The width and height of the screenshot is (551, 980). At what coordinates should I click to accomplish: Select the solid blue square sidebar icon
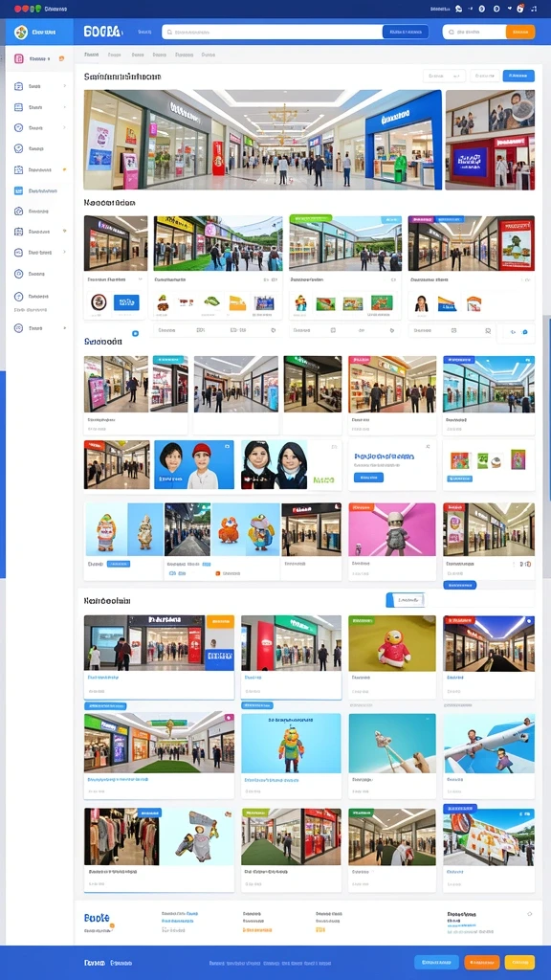pyautogui.click(x=19, y=190)
